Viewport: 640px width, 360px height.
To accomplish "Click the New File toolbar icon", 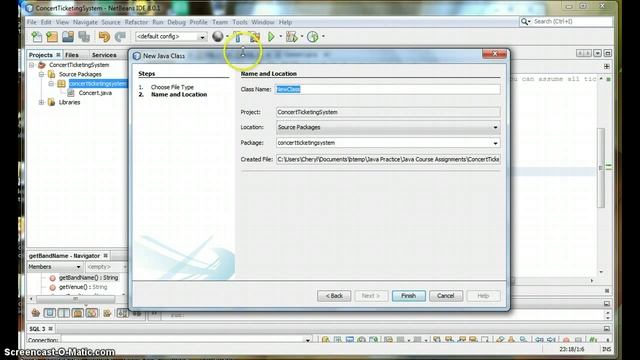I will 37,37.
